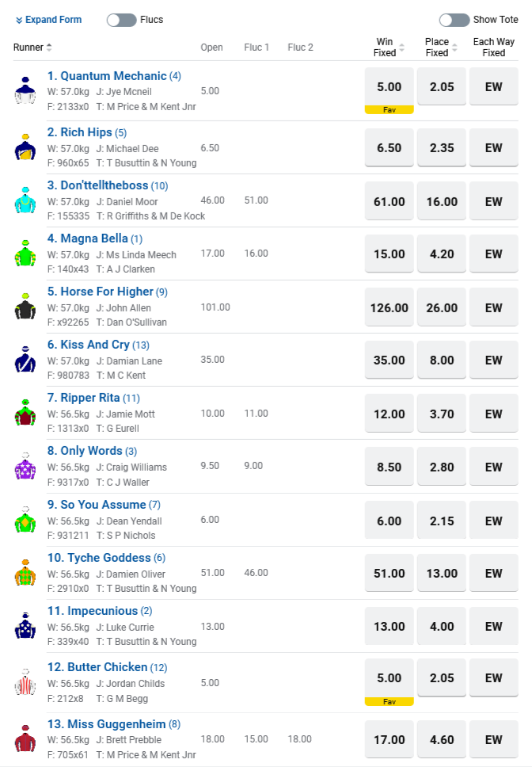Click Miss Guggenheim's red silks icon
This screenshot has height=767, width=532.
[25, 738]
